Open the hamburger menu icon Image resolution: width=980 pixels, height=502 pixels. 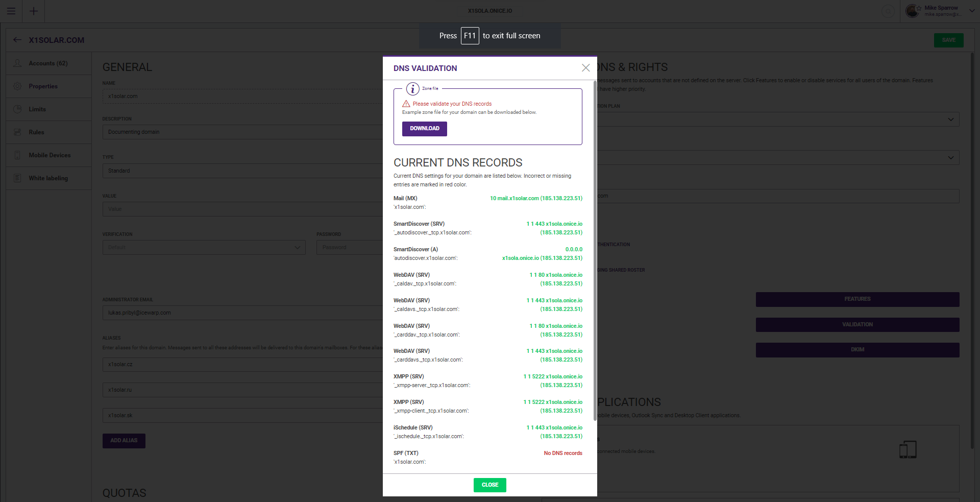(11, 11)
